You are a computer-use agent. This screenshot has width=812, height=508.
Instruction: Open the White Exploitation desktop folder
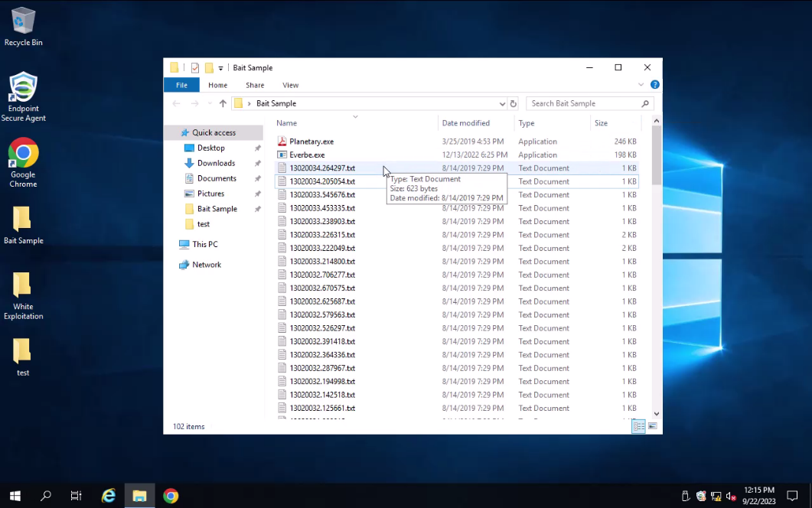click(23, 296)
